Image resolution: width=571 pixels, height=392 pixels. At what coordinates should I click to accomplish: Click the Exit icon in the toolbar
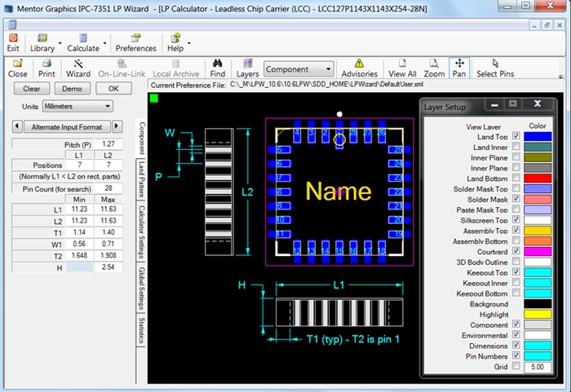click(x=13, y=37)
